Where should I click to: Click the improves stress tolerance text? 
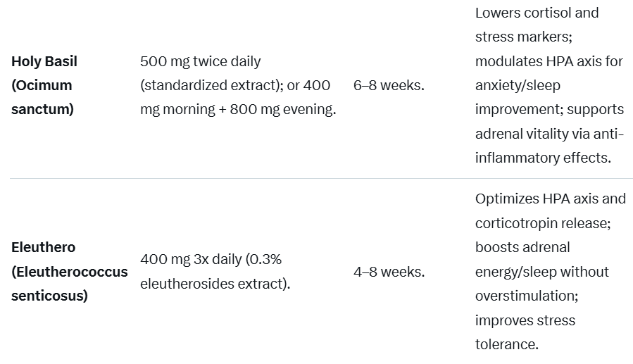(x=525, y=332)
